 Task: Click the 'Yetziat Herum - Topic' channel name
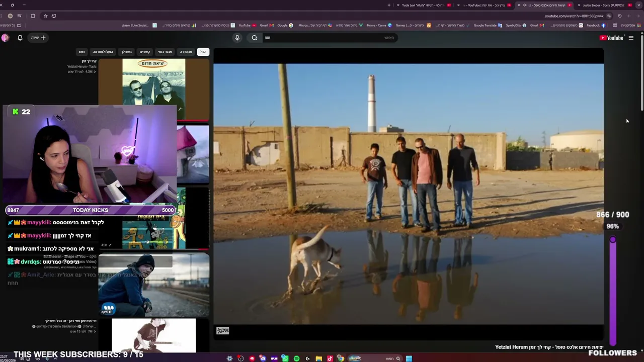click(x=82, y=66)
